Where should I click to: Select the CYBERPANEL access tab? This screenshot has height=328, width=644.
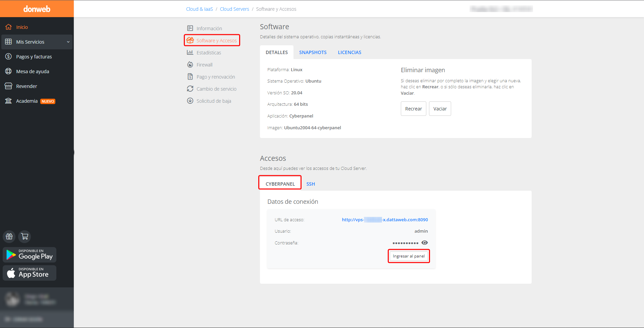click(280, 184)
